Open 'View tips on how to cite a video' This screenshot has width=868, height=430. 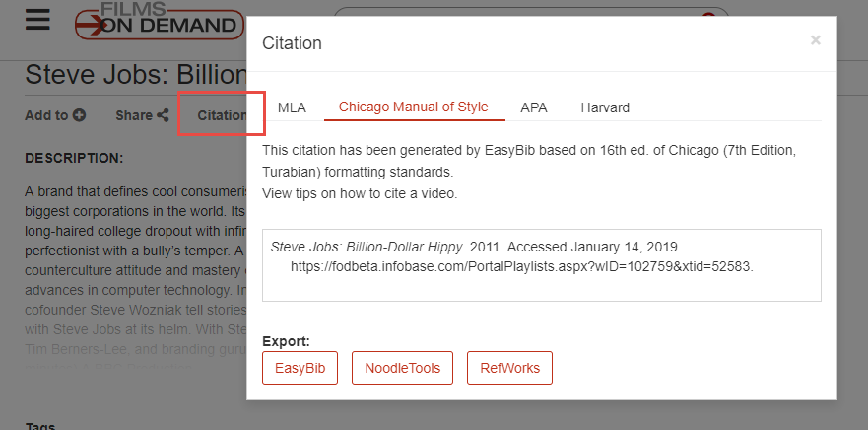360,194
